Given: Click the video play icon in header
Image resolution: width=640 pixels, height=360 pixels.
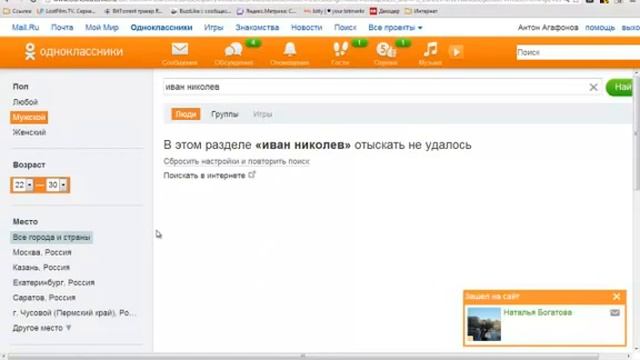Looking at the screenshot, I should click(456, 52).
